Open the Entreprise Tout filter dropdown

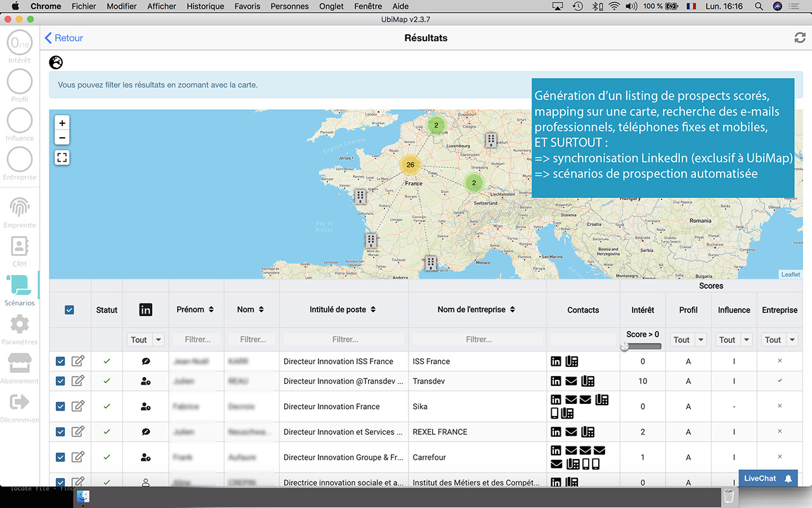coord(780,340)
